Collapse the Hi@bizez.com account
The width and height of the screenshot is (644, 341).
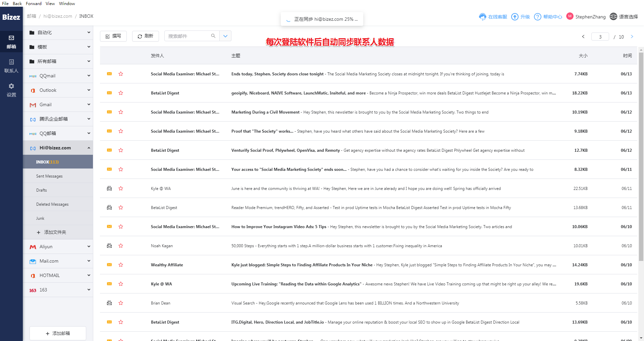tap(89, 148)
